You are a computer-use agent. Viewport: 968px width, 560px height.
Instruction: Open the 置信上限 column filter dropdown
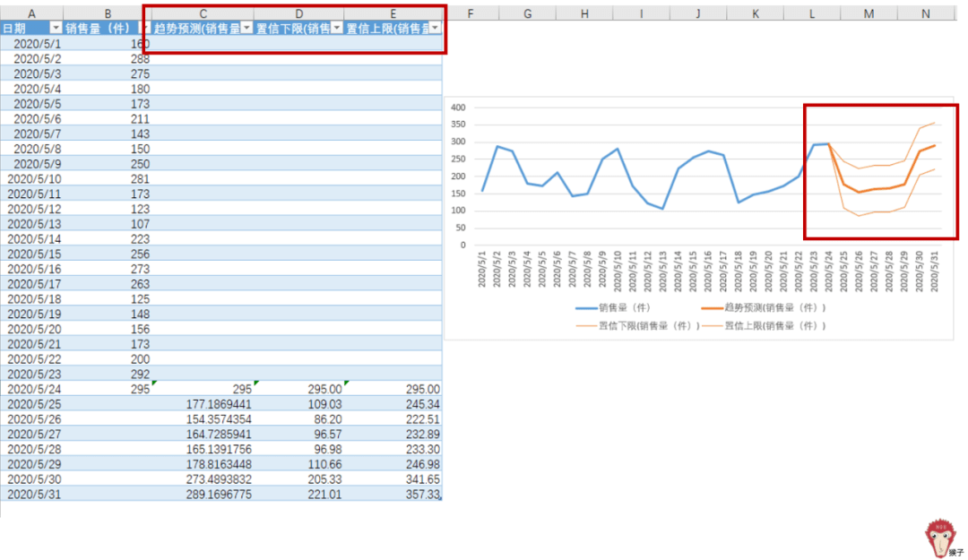pyautogui.click(x=436, y=28)
